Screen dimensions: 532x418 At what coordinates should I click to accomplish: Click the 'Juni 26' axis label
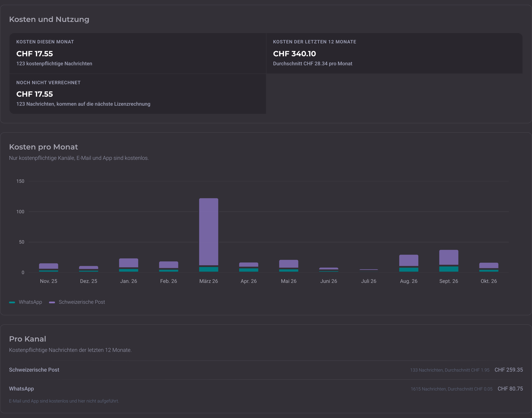pyautogui.click(x=329, y=281)
